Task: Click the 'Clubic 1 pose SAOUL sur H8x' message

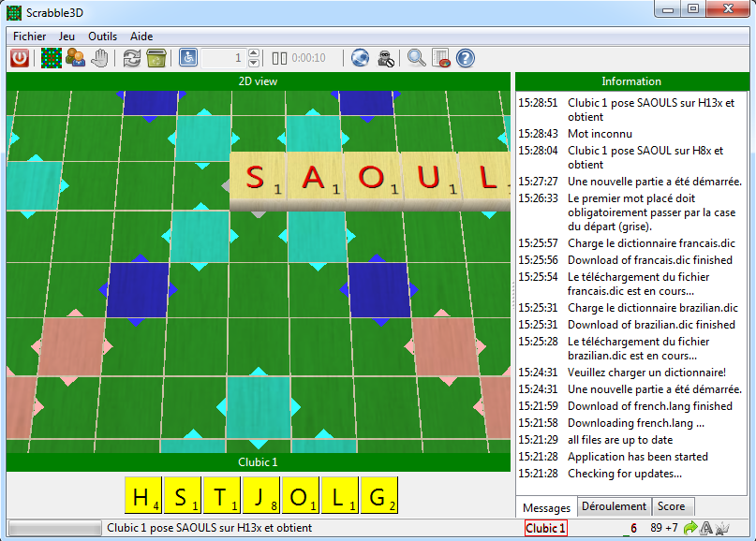Action: [645, 157]
